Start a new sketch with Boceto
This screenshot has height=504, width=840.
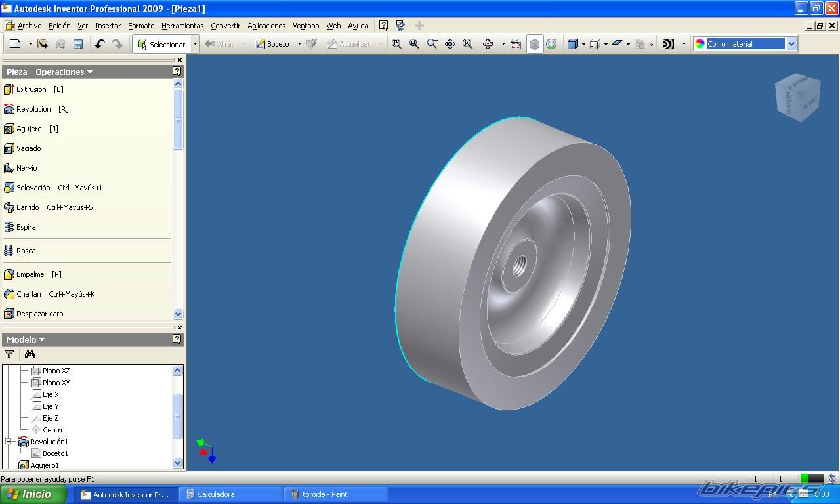tap(272, 44)
